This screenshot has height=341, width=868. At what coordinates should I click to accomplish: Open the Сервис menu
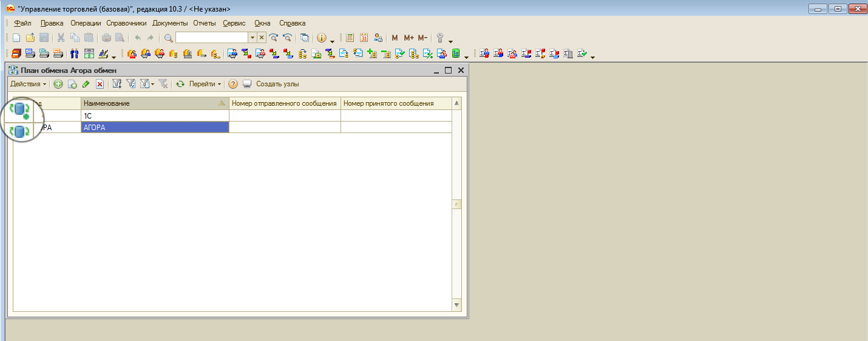[x=234, y=23]
